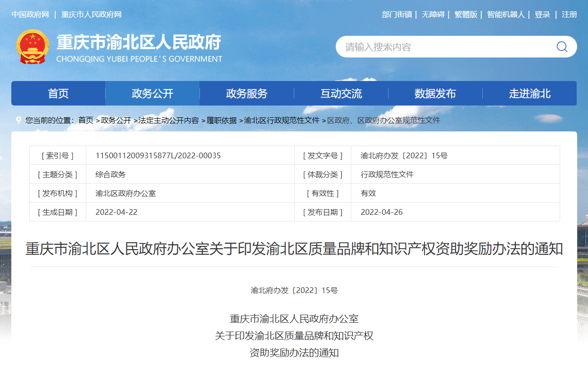Go to 互动交流 in the navigation bar
This screenshot has width=588, height=366.
(341, 94)
